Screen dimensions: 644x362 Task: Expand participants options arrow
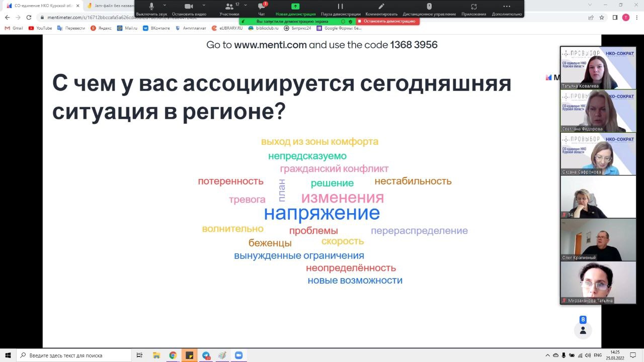click(x=246, y=5)
